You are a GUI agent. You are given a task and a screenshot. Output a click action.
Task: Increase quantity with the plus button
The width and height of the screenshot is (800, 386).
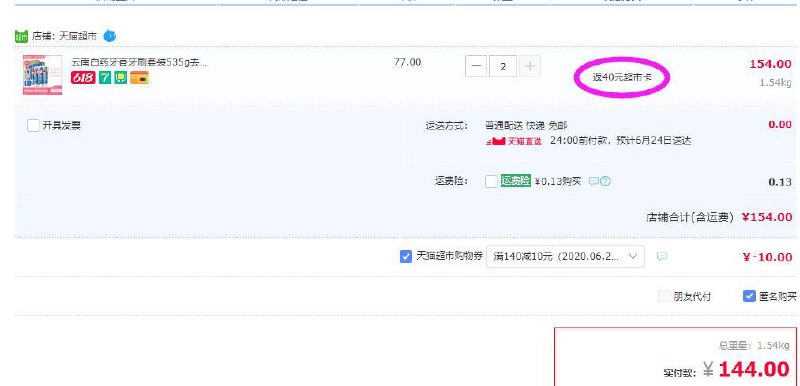(530, 66)
